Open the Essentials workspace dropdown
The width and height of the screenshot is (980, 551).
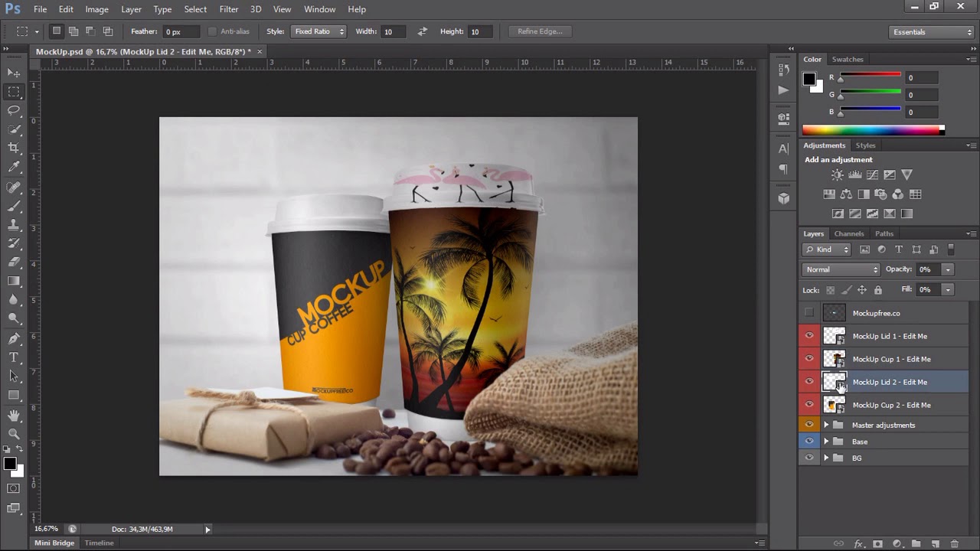tap(932, 32)
